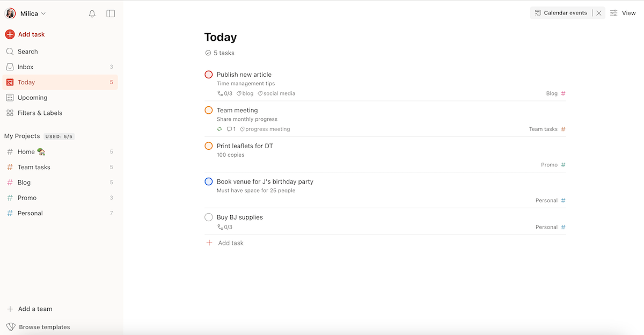Check off the Buy BJ supplies task

(208, 217)
